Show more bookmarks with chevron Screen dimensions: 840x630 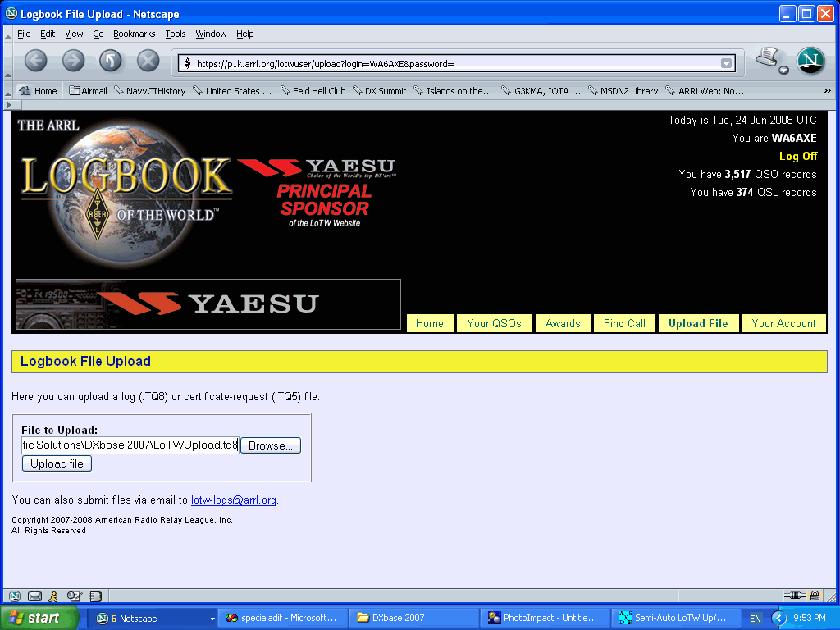coord(827,91)
